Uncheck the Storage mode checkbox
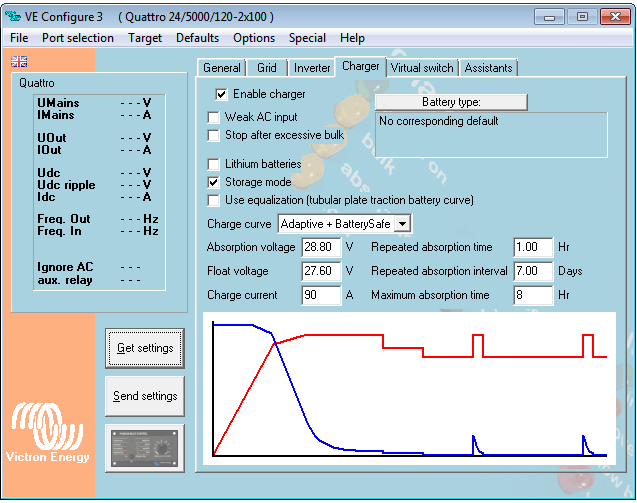637x503 pixels. [x=213, y=182]
